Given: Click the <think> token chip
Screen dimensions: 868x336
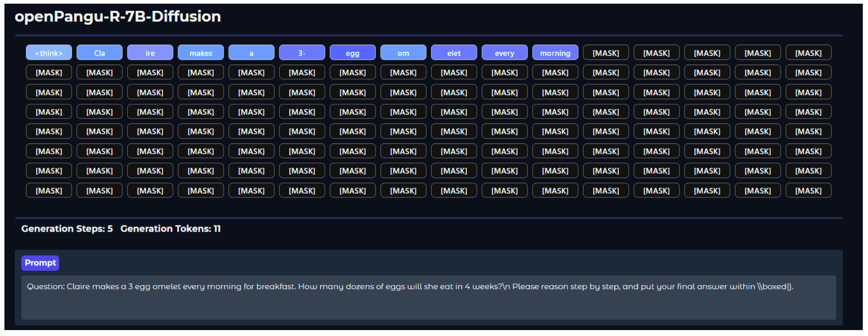Looking at the screenshot, I should pos(49,53).
